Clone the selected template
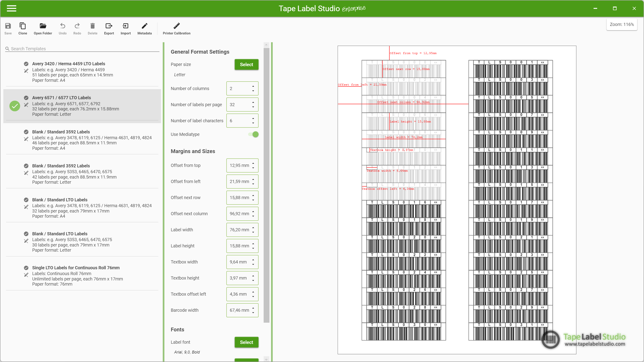 click(23, 29)
